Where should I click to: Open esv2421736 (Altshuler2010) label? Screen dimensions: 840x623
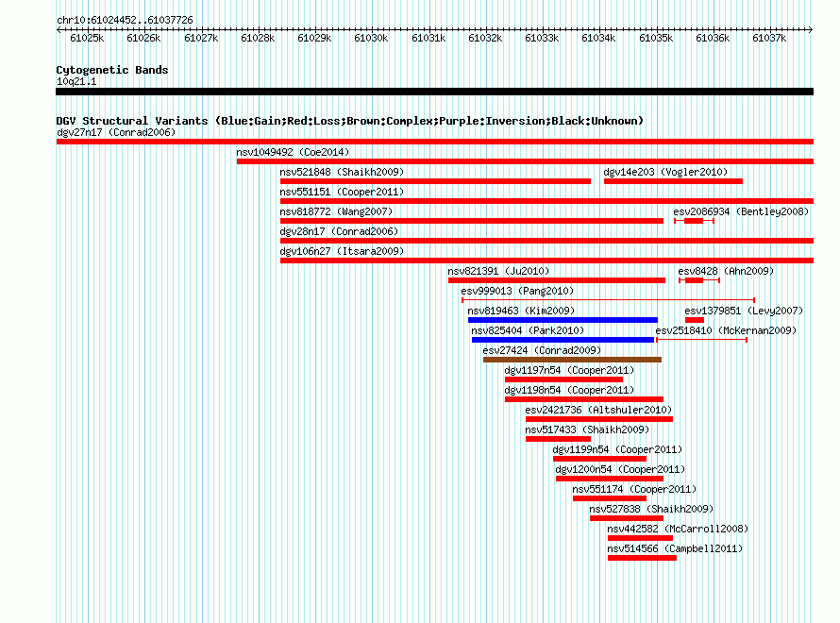pos(598,410)
